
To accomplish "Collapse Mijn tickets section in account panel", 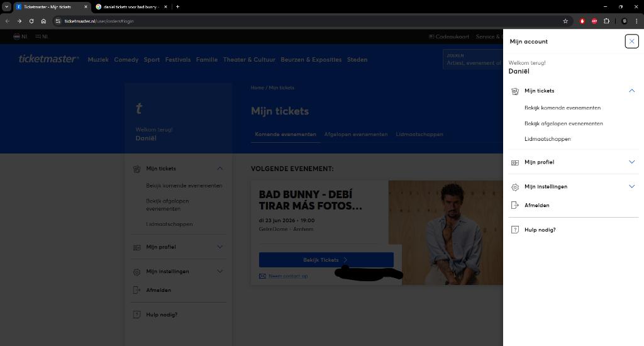I will 631,91.
